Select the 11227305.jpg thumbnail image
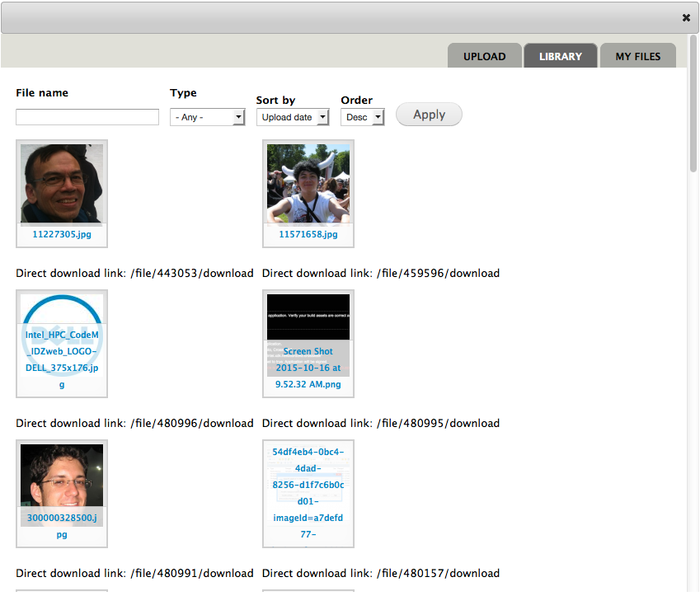The width and height of the screenshot is (700, 596). pos(62,184)
